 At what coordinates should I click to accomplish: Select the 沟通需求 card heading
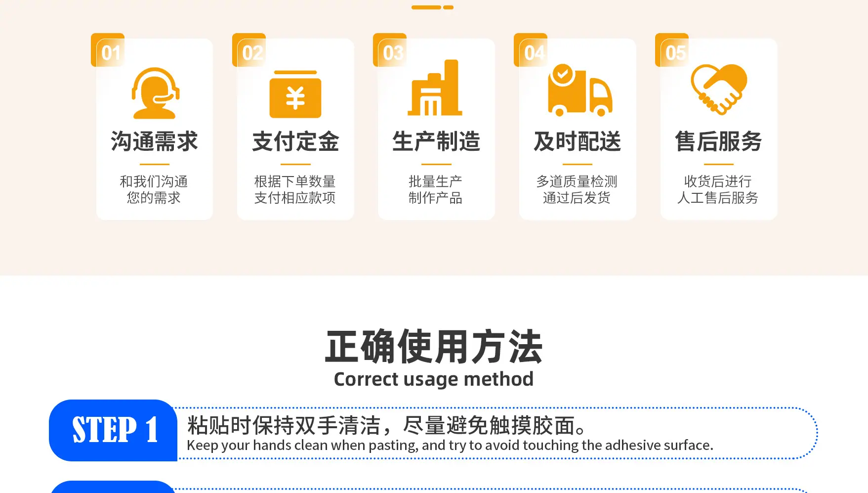click(x=154, y=141)
